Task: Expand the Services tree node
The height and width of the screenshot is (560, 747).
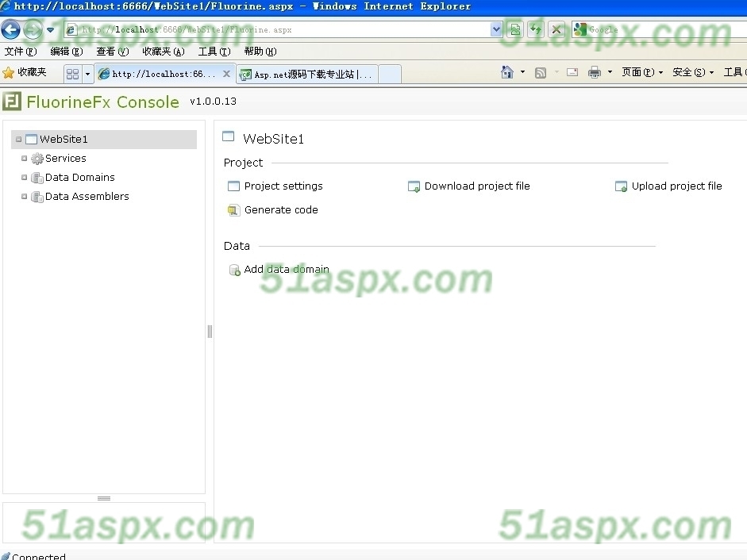Action: (24, 158)
